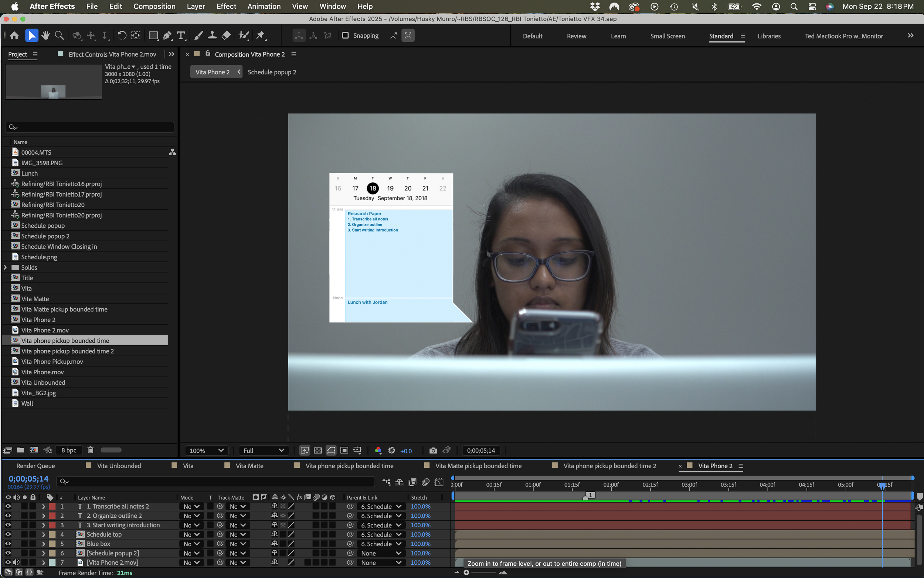
Task: Select the Selection (arrow) tool
Action: tap(32, 36)
